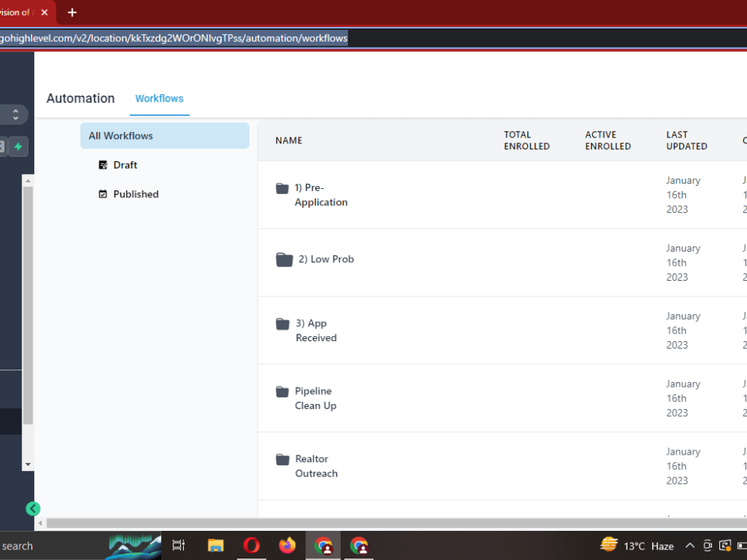Open Opera browser from taskbar
This screenshot has height=560, width=747.
pyautogui.click(x=252, y=545)
